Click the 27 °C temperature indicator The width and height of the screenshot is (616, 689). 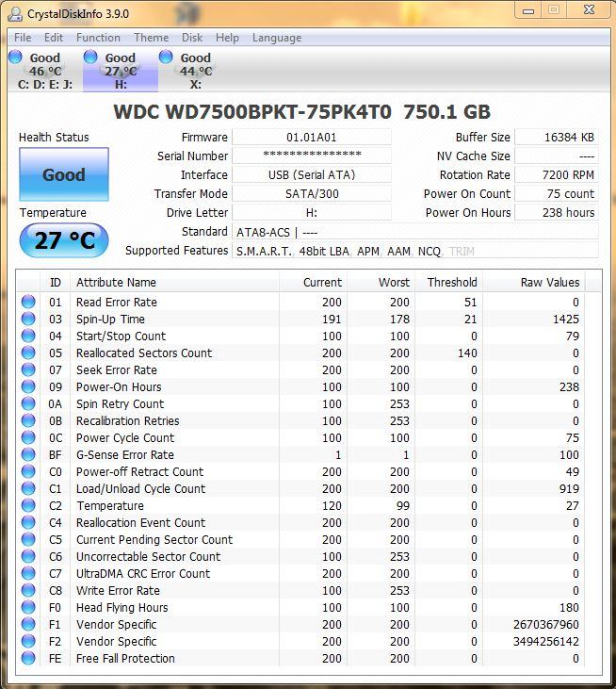click(x=64, y=240)
